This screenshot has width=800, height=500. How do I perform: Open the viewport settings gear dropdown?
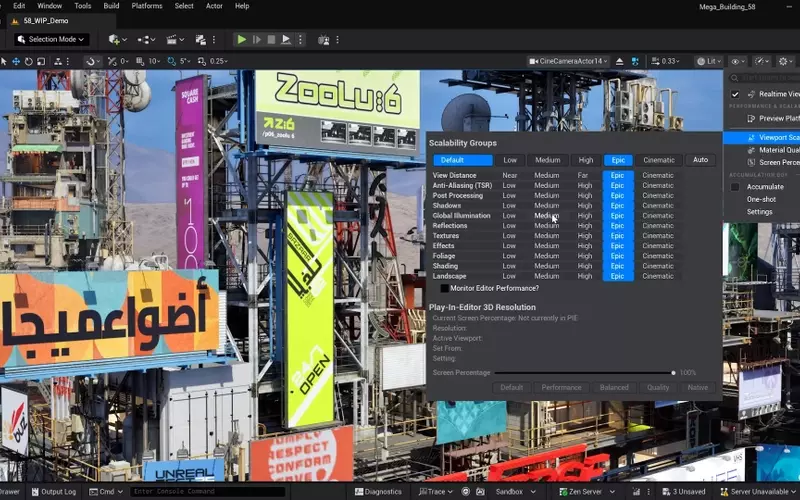pyautogui.click(x=786, y=61)
